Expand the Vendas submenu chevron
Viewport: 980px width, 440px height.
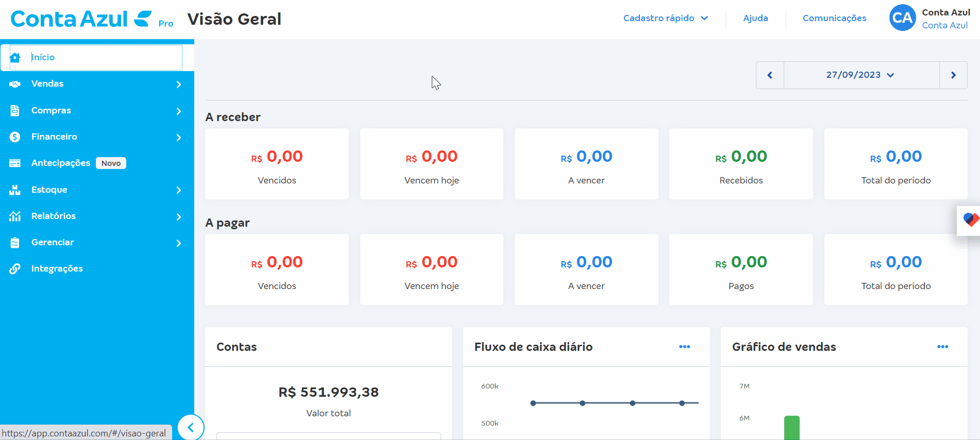(x=179, y=84)
